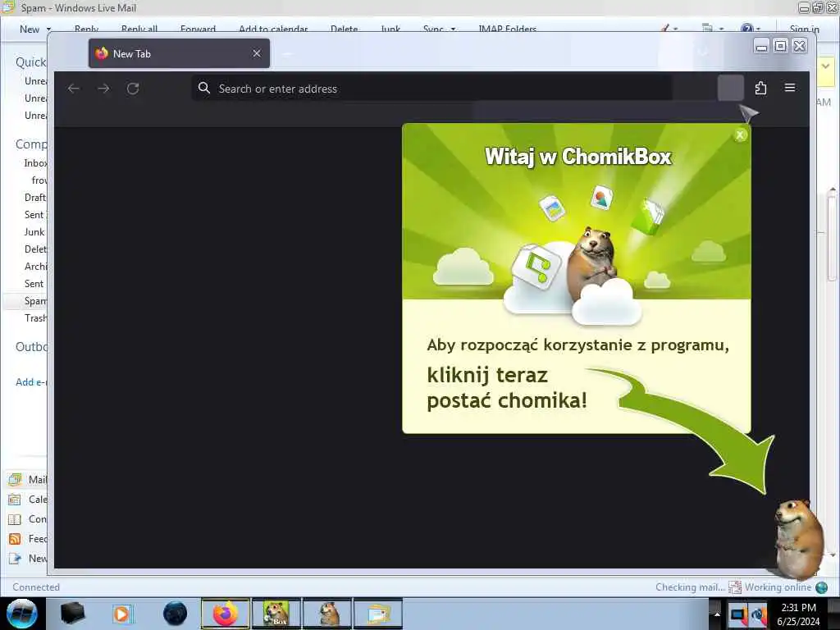Select the Drafts folder in Live Mail
This screenshot has width=840, height=630.
click(35, 198)
